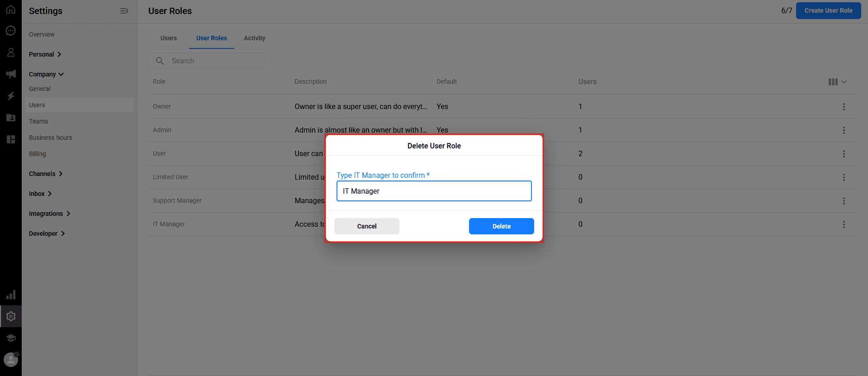Expand the Personal settings section
Image resolution: width=868 pixels, height=376 pixels.
pyautogui.click(x=45, y=54)
